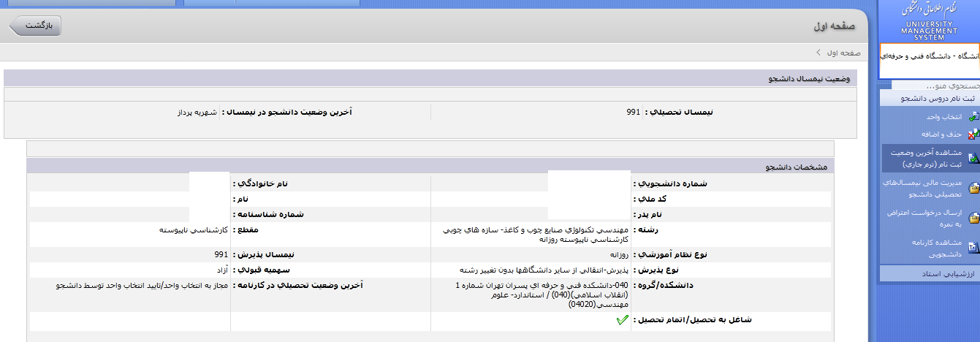Click the روزانه education system value
The width and height of the screenshot is (980, 342).
pos(618,254)
